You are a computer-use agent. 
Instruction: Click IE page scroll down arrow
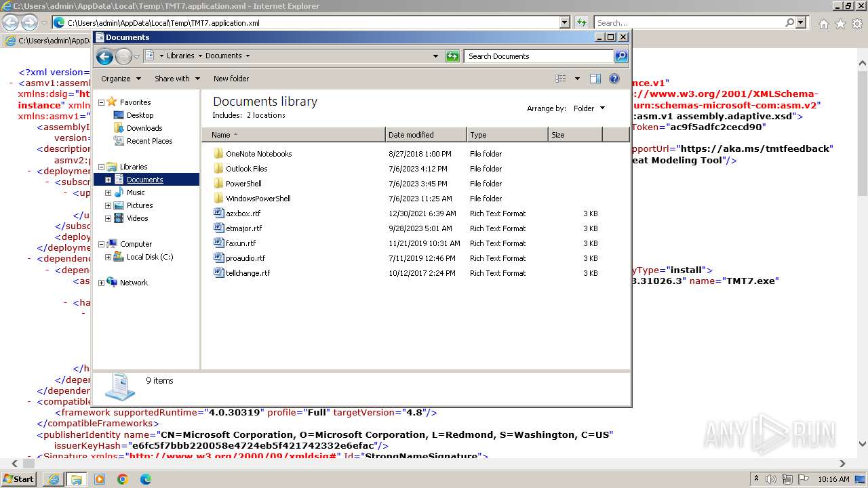pyautogui.click(x=862, y=445)
